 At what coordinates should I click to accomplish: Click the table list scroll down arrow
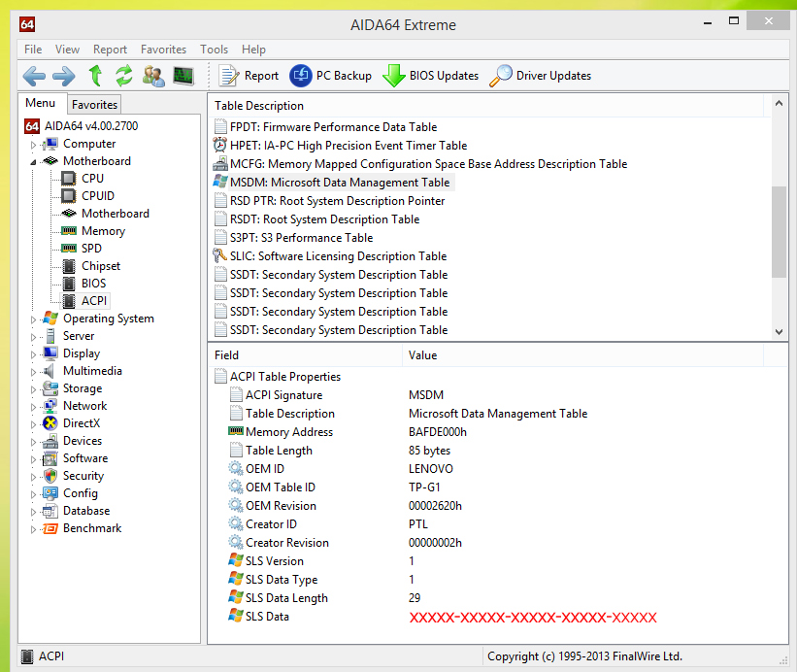point(779,331)
